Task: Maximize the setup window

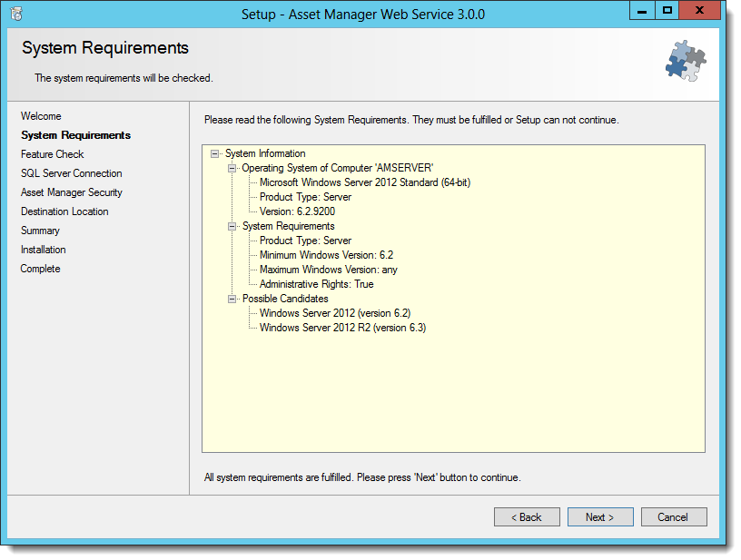Action: coord(667,10)
